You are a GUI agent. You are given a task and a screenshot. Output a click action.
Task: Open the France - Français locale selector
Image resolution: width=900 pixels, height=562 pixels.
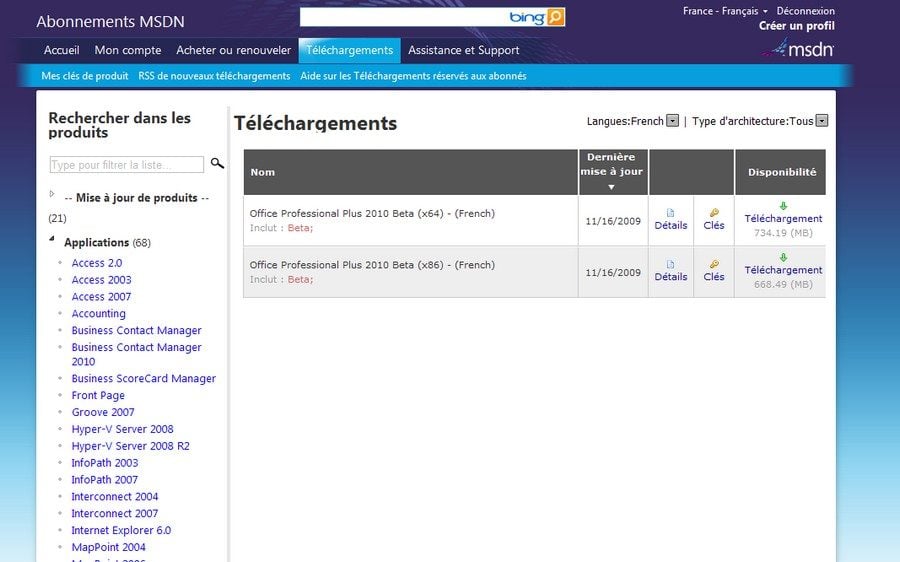click(x=725, y=11)
